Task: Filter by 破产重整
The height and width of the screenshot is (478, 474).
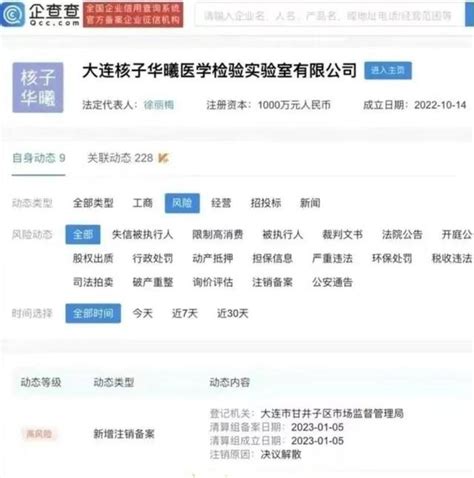Action: (x=153, y=282)
